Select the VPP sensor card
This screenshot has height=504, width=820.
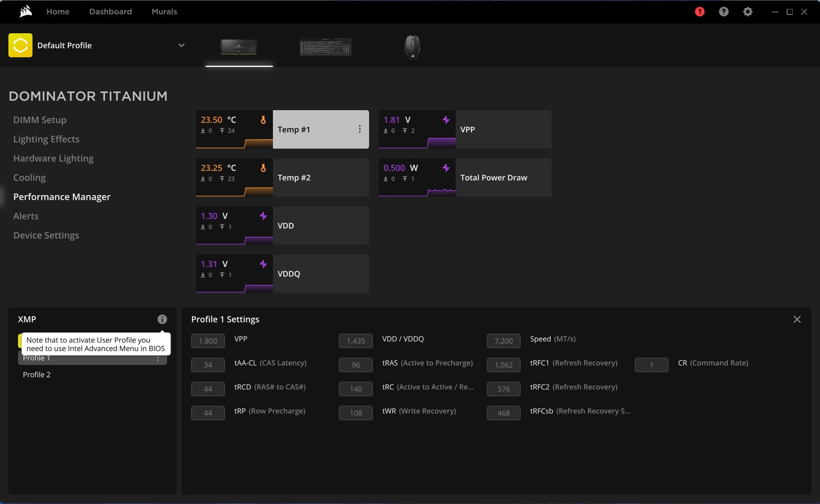point(465,129)
